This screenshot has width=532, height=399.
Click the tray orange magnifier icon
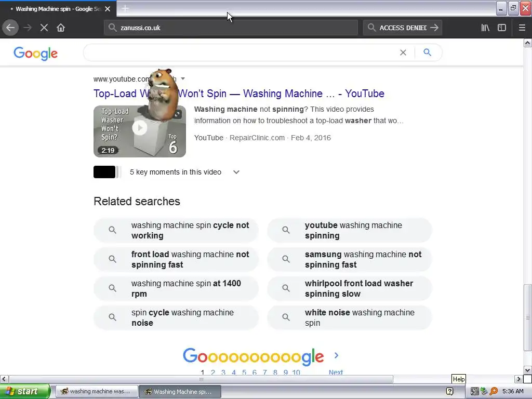pyautogui.click(x=494, y=391)
